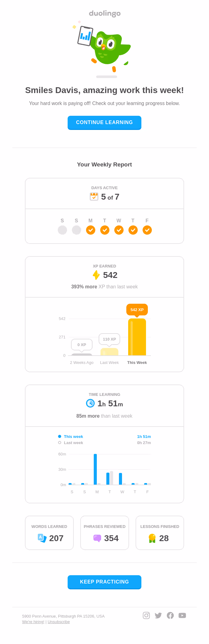This screenshot has width=209, height=644.
Task: Select the calendar icon beside days active
Action: pyautogui.click(x=95, y=197)
